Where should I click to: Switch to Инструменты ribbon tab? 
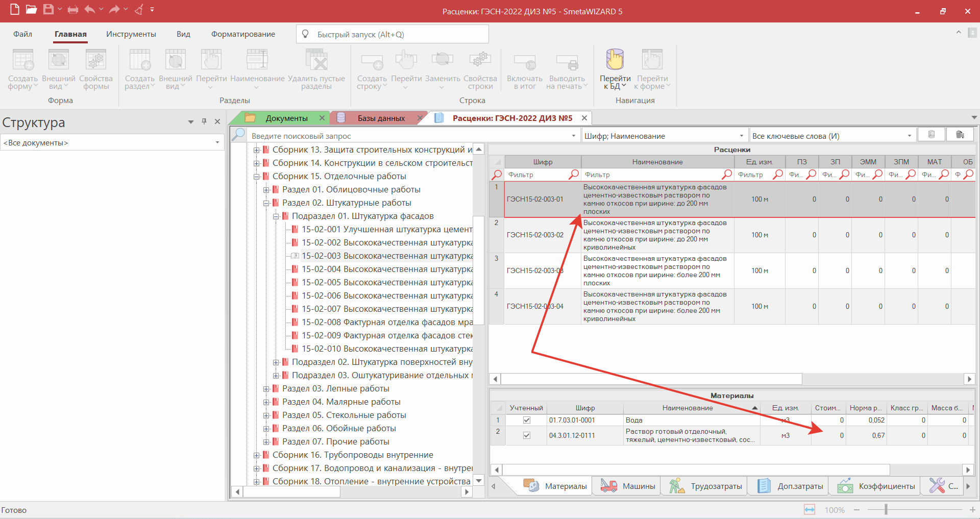[131, 34]
